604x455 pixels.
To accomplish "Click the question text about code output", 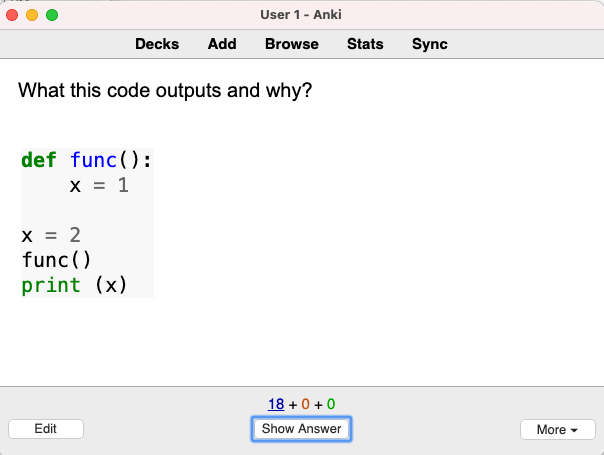I will (165, 91).
